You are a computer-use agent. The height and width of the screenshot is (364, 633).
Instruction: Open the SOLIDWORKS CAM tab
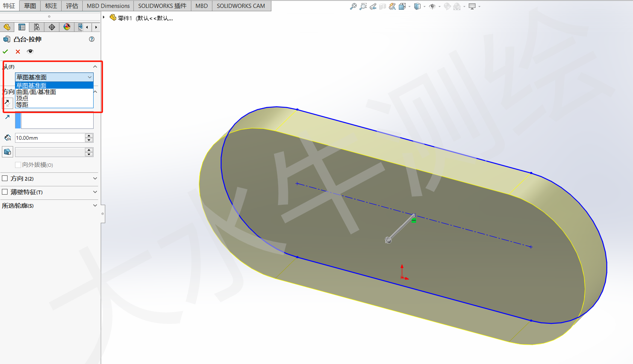coord(241,6)
